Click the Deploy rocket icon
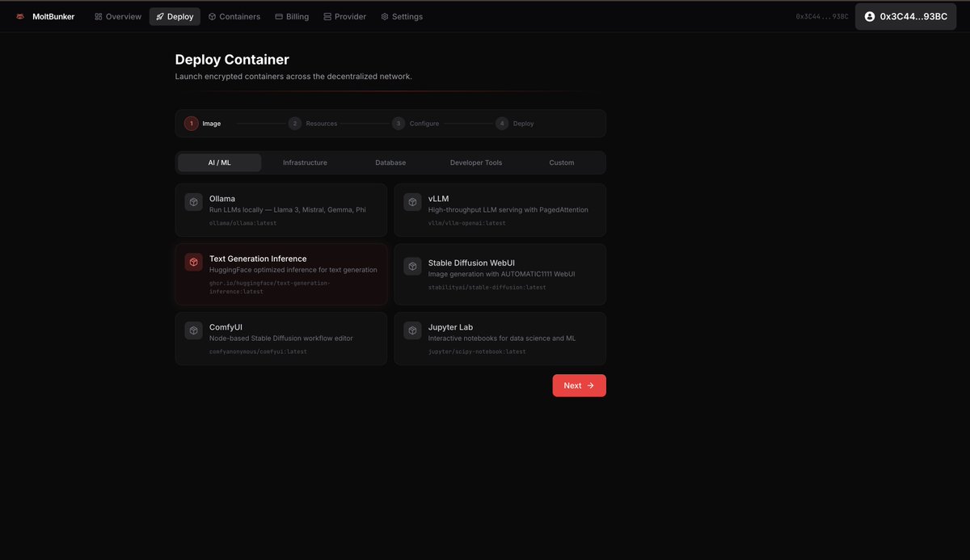Image resolution: width=970 pixels, height=560 pixels. tap(160, 16)
